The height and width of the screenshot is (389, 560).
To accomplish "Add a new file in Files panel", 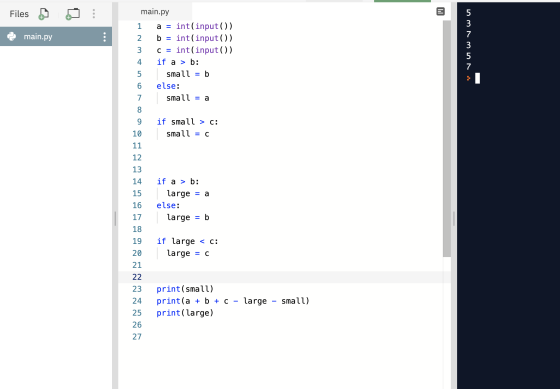I will coord(44,14).
